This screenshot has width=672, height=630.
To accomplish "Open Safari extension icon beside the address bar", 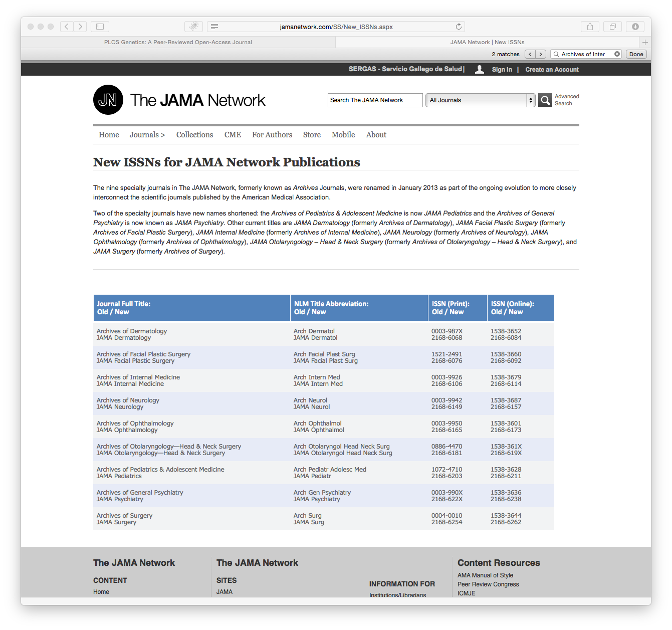I will tap(193, 27).
